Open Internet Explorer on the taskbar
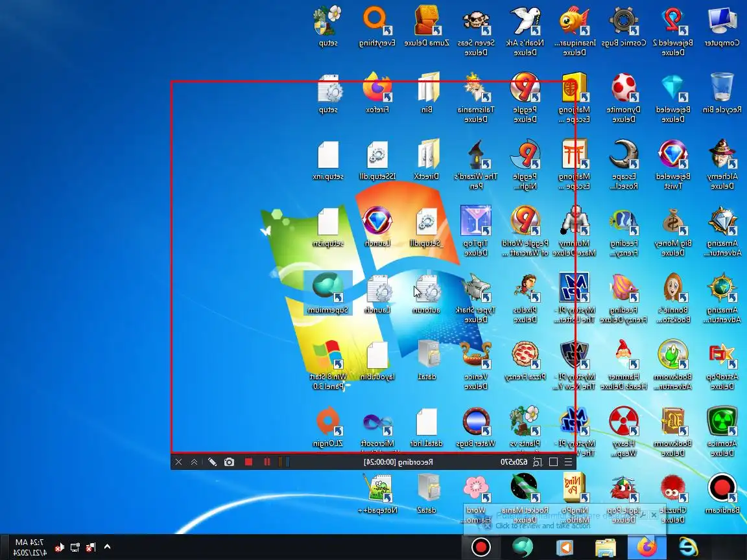The height and width of the screenshot is (560, 747). 688,546
